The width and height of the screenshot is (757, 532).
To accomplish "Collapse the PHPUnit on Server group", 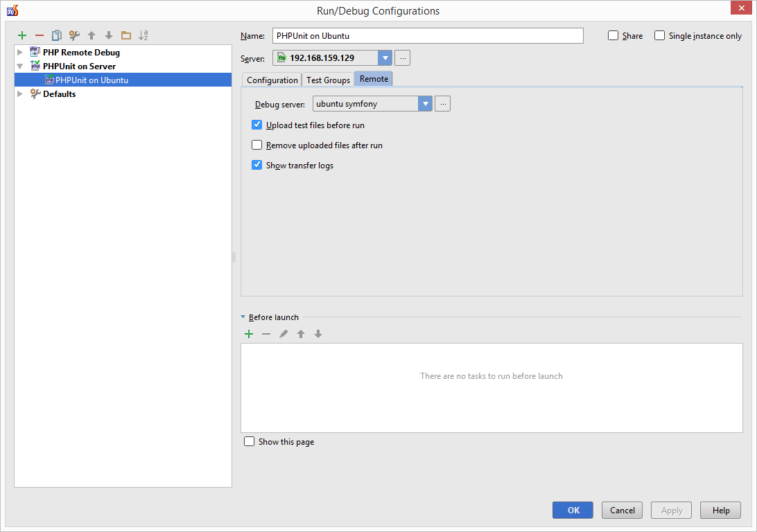I will [19, 66].
